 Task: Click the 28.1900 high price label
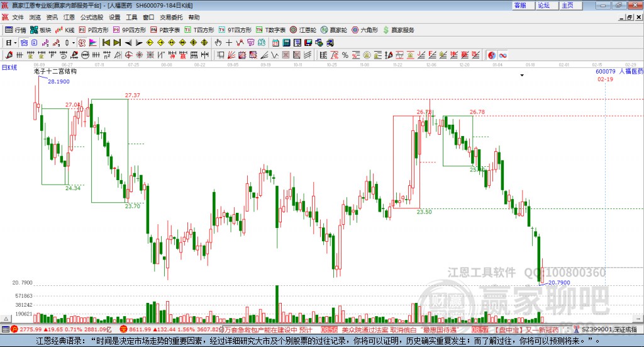click(x=58, y=81)
